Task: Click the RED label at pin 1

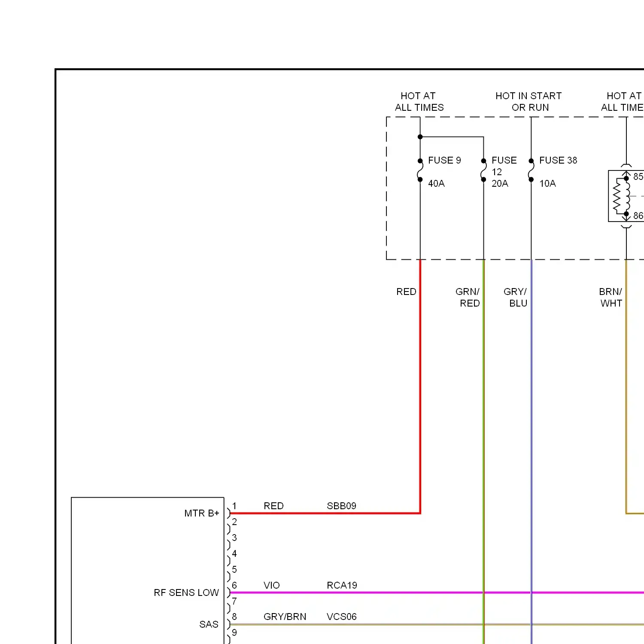Action: [273, 506]
